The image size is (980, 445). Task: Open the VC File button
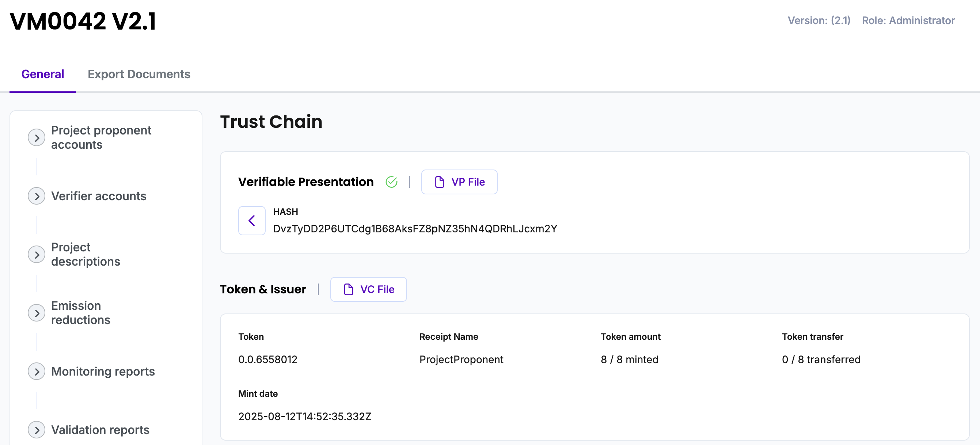point(368,289)
